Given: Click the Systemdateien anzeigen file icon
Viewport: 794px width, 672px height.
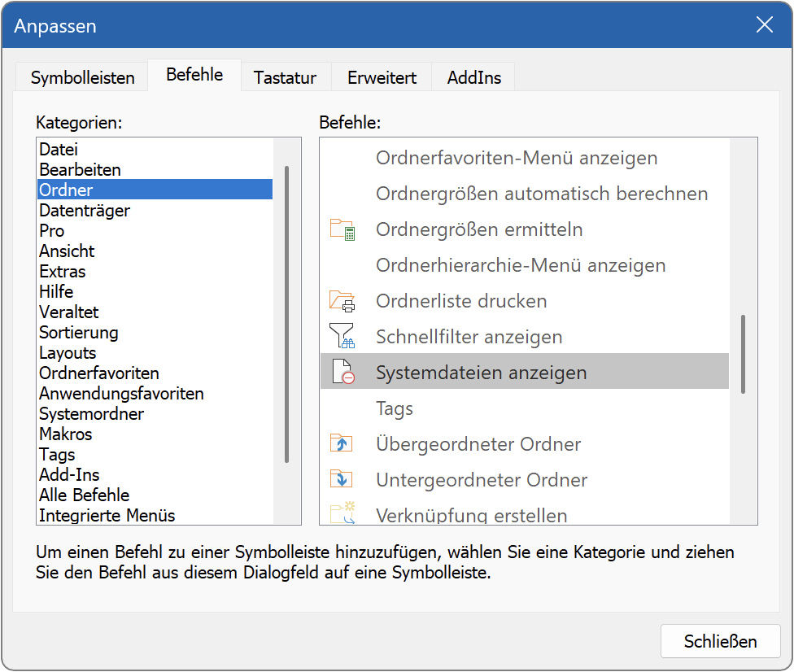Looking at the screenshot, I should click(342, 371).
